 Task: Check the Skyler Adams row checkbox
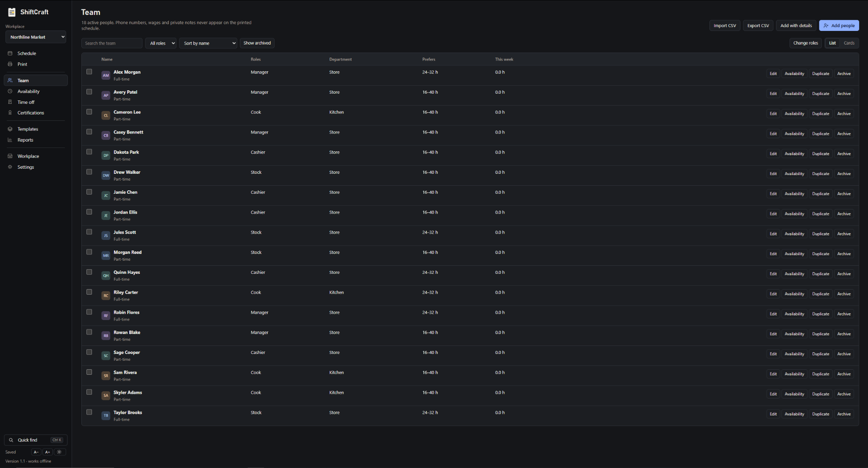tap(89, 392)
